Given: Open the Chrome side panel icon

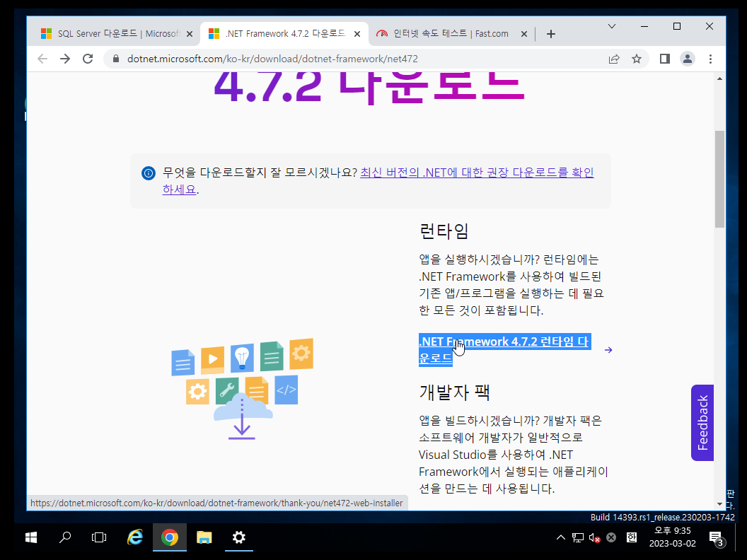Looking at the screenshot, I should click(664, 59).
